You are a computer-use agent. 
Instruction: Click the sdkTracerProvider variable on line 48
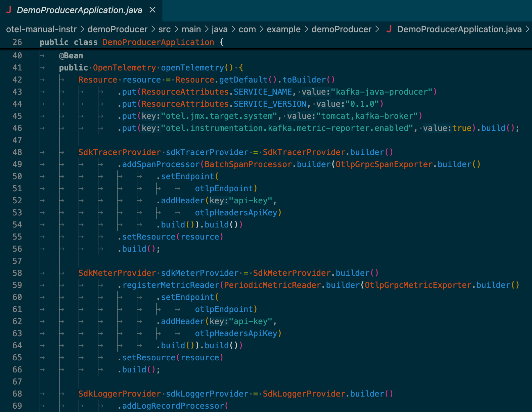tap(207, 152)
